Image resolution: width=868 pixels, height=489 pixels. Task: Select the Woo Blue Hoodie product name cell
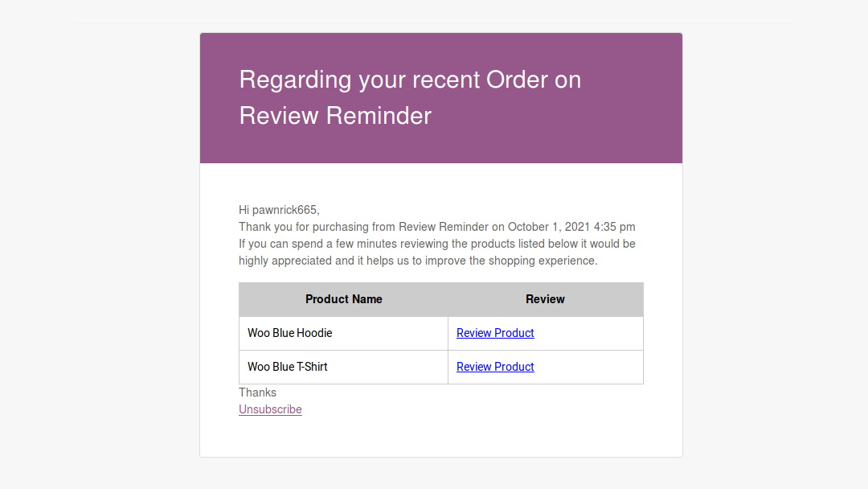(x=290, y=332)
